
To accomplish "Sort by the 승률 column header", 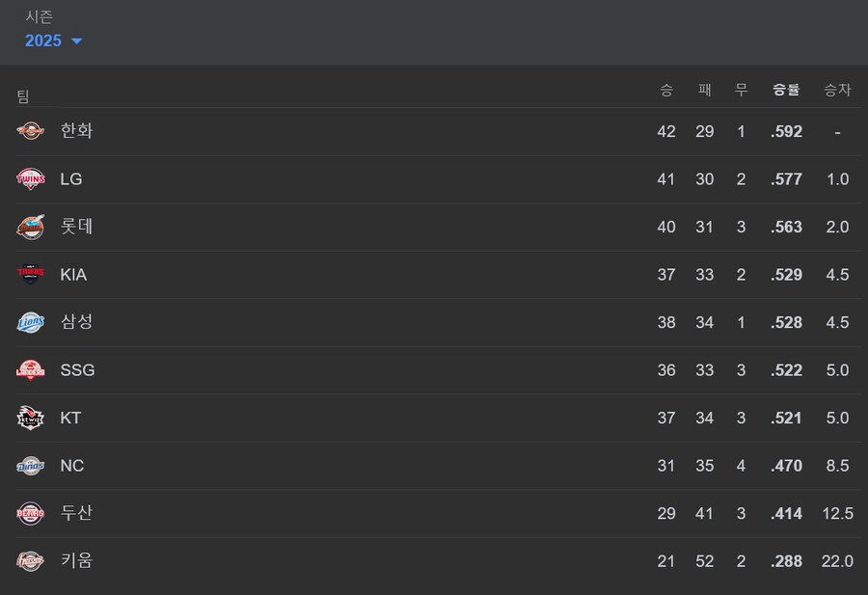I will point(786,90).
